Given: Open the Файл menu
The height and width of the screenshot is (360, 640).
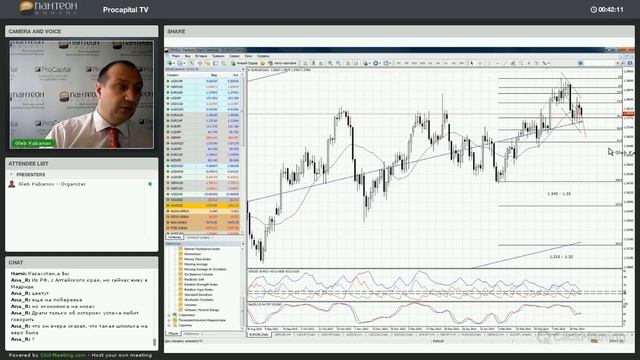Looking at the screenshot, I should [x=176, y=56].
